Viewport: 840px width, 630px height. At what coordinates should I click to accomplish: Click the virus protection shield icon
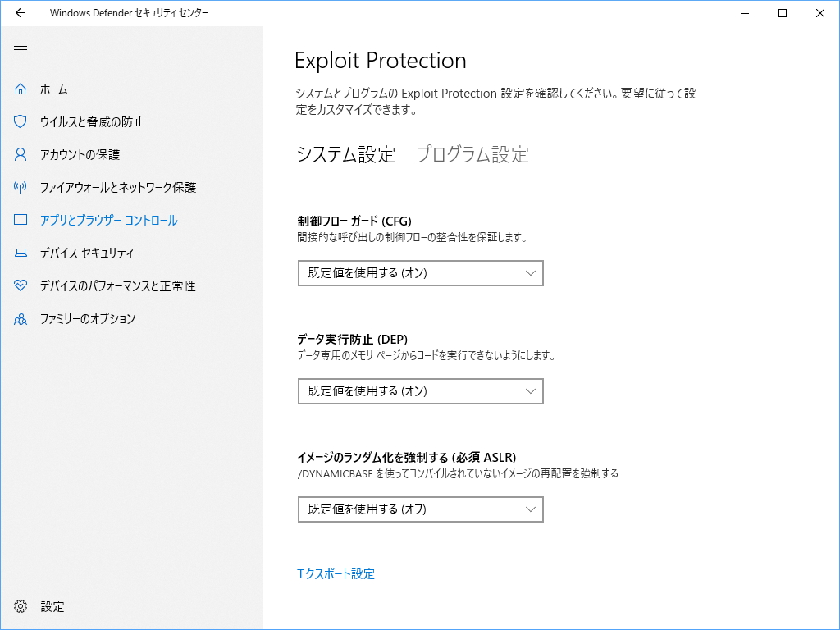(x=21, y=121)
